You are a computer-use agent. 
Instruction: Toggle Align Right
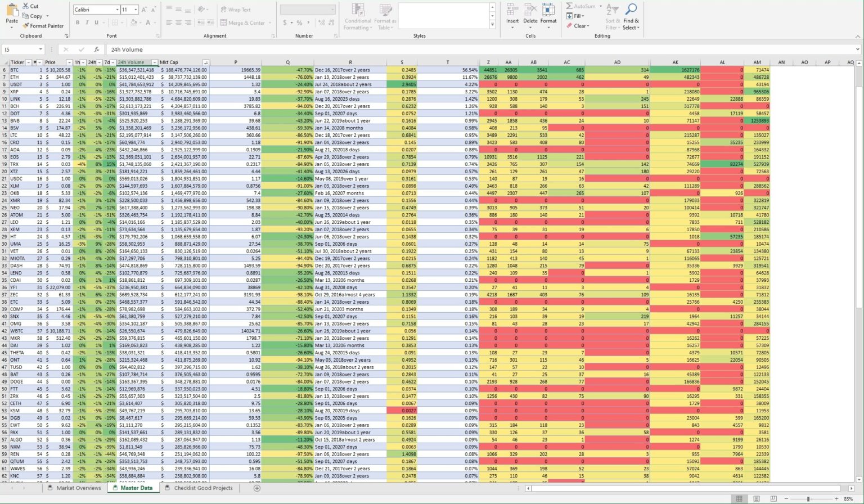pyautogui.click(x=188, y=22)
